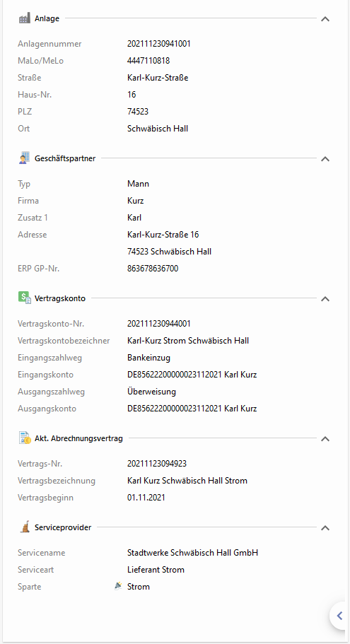Screen dimensions: 350x644
Task: Click the Serviceprovider icon
Action: pos(25,527)
